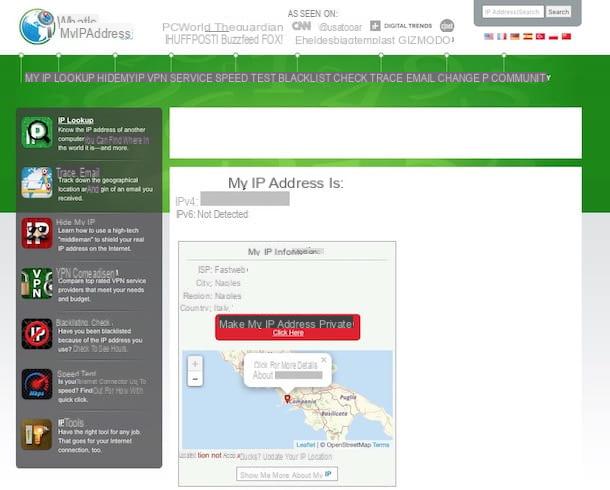Image resolution: width=610 pixels, height=490 pixels.
Task: Open the Blacklist Check prohibited IP icon
Action: (x=37, y=334)
